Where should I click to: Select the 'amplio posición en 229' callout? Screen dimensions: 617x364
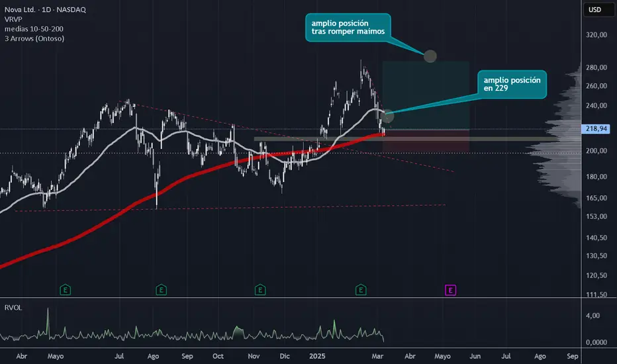tap(512, 84)
